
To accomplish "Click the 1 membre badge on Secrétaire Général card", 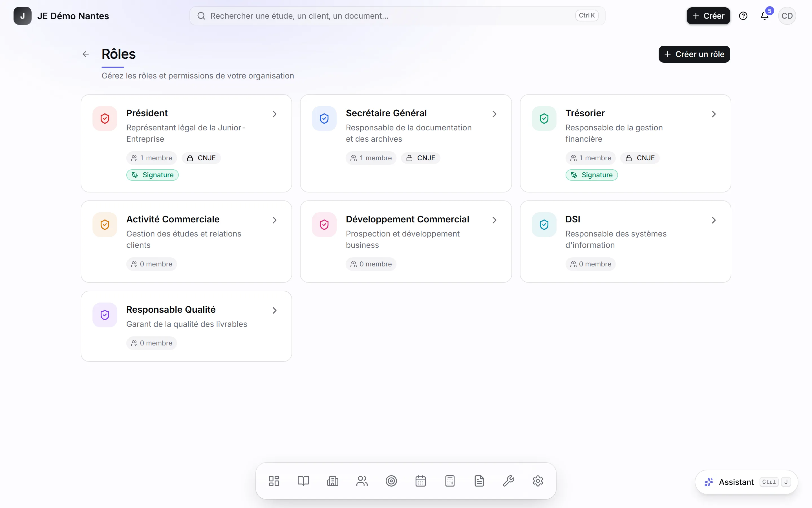I will (x=371, y=158).
